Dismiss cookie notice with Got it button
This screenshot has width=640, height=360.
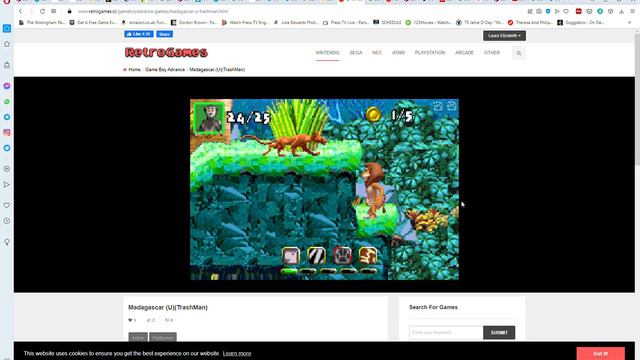tap(600, 353)
